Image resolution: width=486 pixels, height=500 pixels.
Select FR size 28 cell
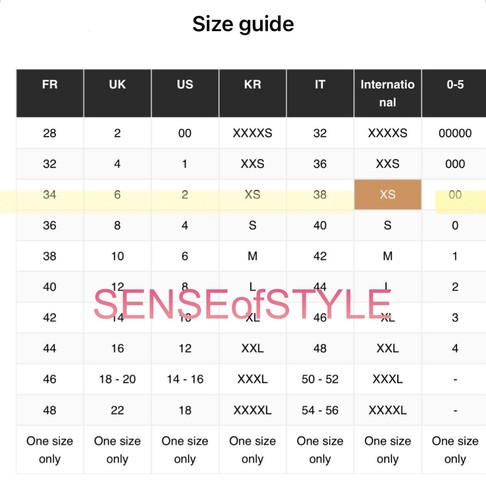[x=50, y=133]
